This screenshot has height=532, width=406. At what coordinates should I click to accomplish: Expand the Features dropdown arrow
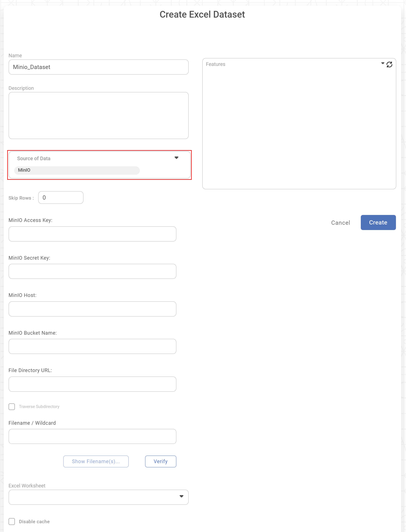pos(383,63)
